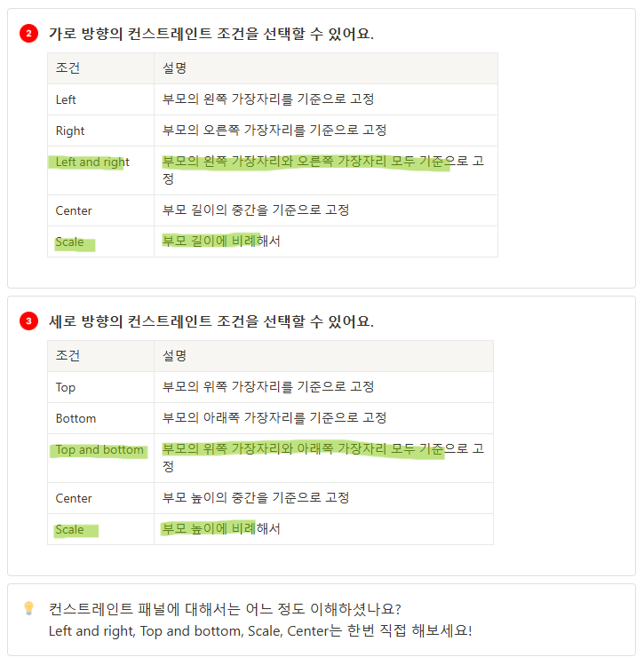
Task: Click the 'Top and bottom' condition cell
Action: 100,458
